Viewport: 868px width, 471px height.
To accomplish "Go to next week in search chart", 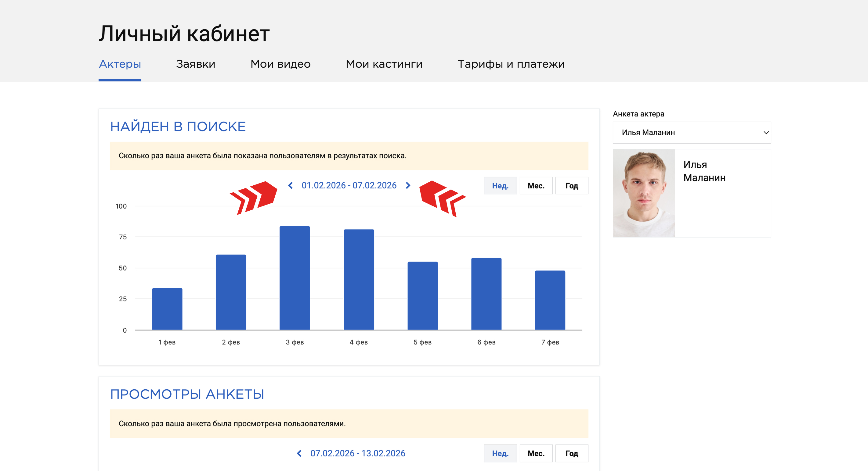I will point(408,186).
